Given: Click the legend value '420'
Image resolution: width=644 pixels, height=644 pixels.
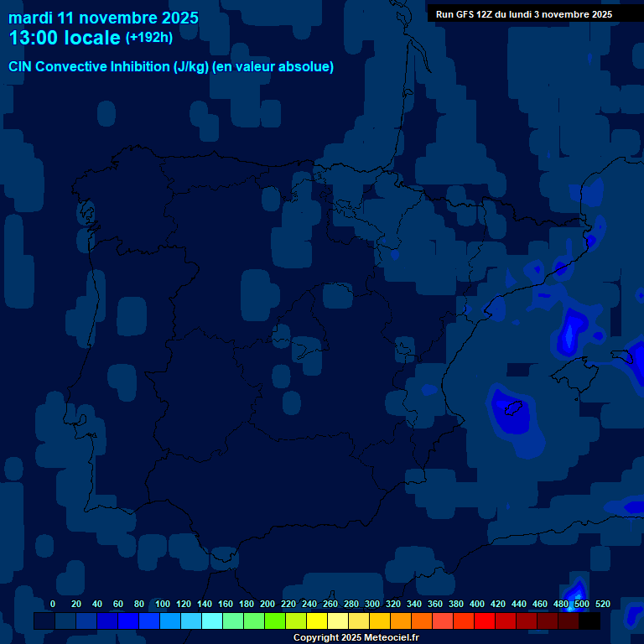Looking at the screenshot, I should 498,604.
